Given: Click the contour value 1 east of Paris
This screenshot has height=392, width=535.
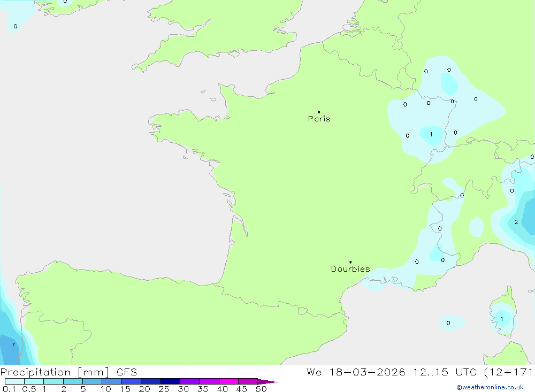Looking at the screenshot, I should pos(431,135).
